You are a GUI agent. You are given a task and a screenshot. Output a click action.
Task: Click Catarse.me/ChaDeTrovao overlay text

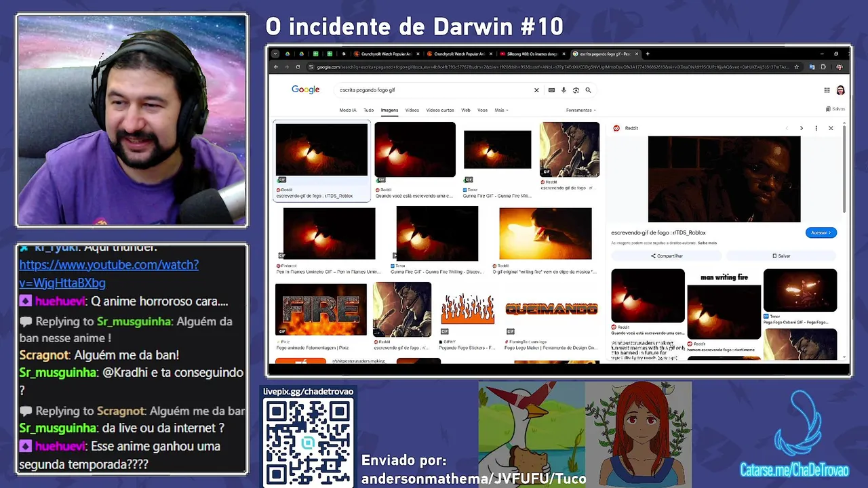click(x=794, y=470)
